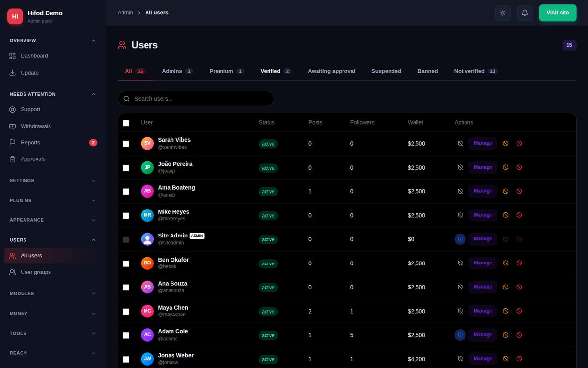The width and height of the screenshot is (588, 368).
Task: Select the checkbox for Maya Chen
Action: point(126,312)
